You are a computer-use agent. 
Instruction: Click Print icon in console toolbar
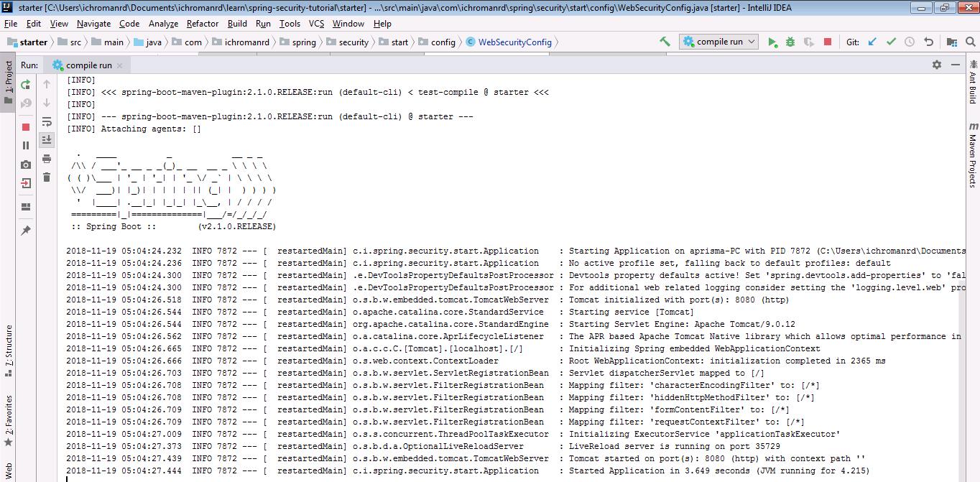[x=47, y=159]
